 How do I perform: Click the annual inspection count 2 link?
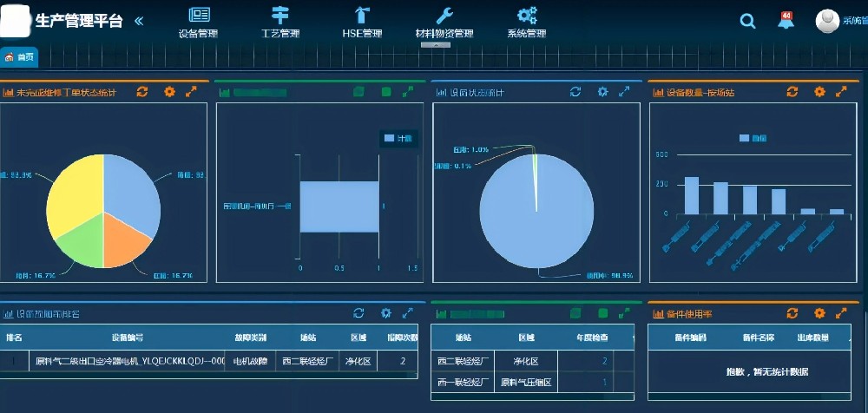(x=604, y=361)
